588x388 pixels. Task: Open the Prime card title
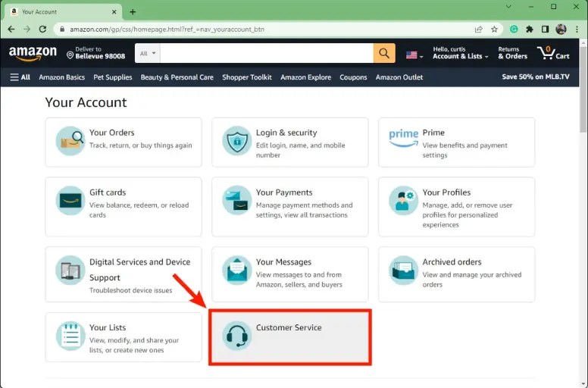coord(433,133)
